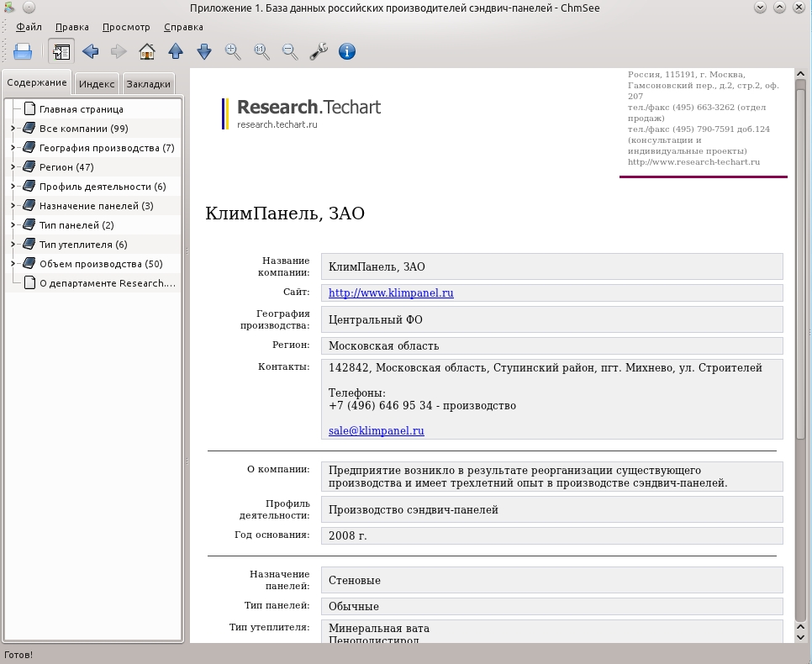Click the scrollbar up arrow at bottom
Viewport: 812px width, 664px height.
coord(800,627)
